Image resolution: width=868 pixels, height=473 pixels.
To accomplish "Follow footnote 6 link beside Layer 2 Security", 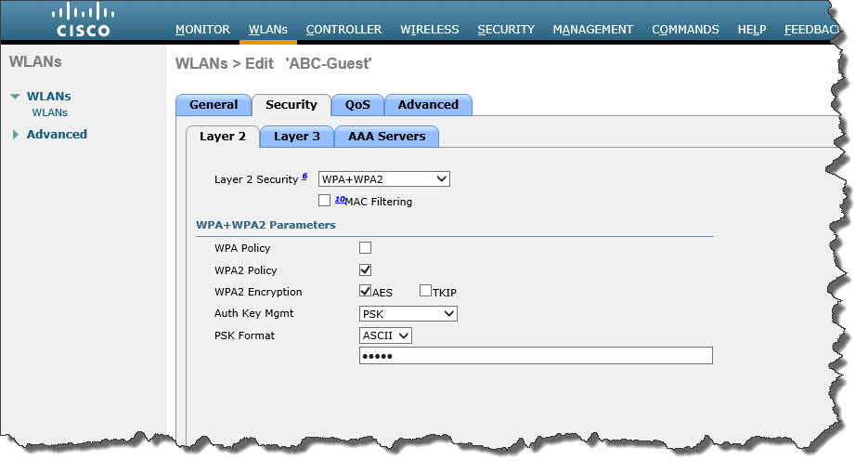I will (x=304, y=177).
